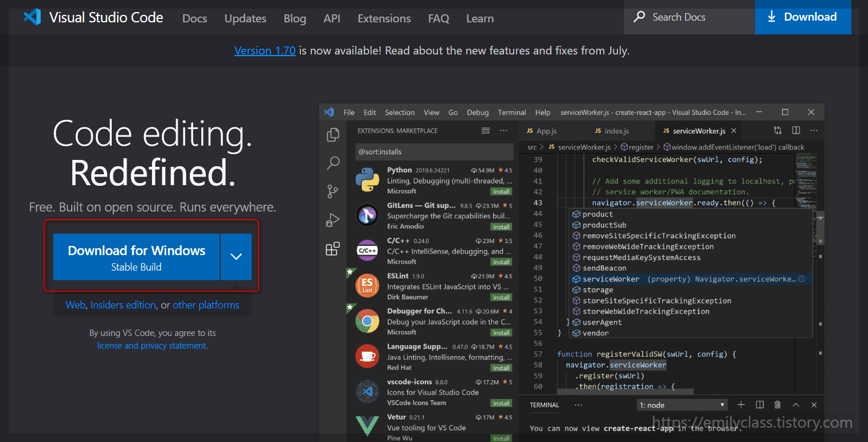Open the Docs page in the navigation

coord(194,18)
